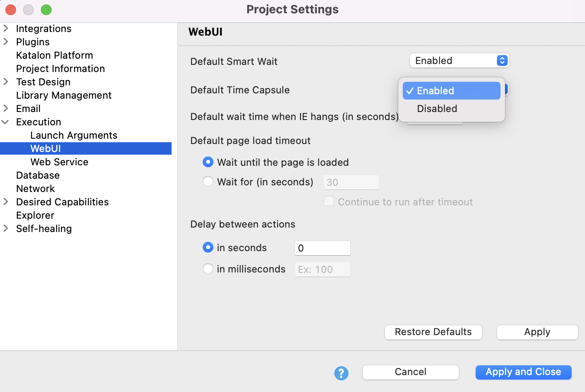Expand the Desired Capabilities node

(6, 202)
